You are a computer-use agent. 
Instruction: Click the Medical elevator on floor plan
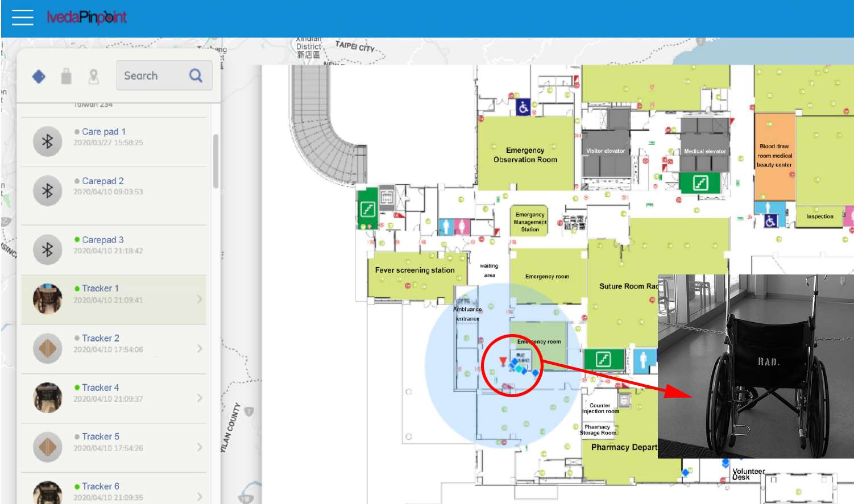(x=704, y=151)
